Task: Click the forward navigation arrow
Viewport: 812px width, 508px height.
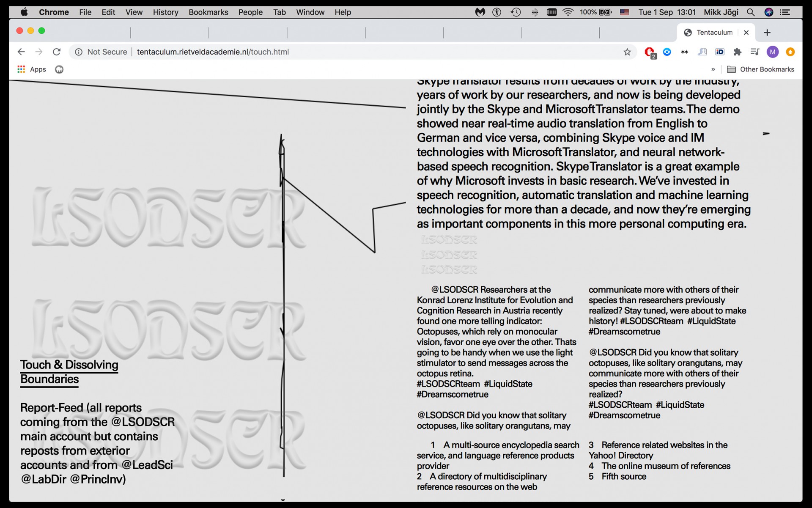Action: pos(39,52)
